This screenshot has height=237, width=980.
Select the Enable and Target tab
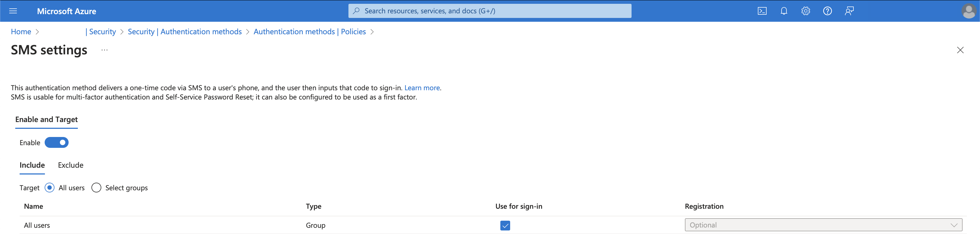[x=46, y=120]
